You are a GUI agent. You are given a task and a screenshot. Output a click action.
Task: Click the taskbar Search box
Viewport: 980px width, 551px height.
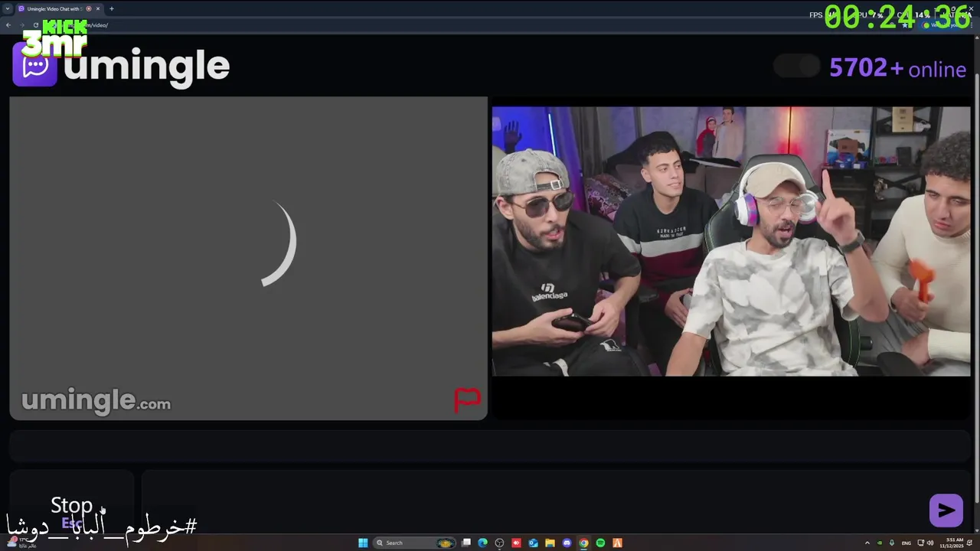tap(414, 543)
